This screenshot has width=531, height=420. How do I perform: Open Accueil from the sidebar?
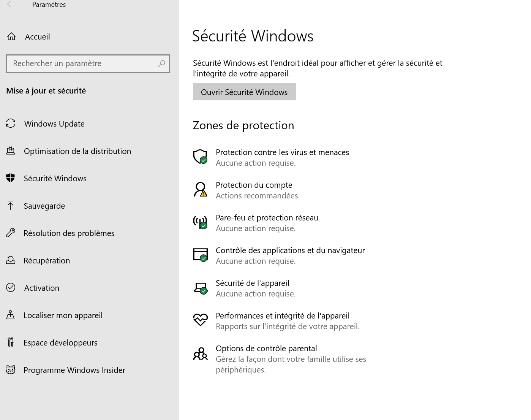(x=37, y=36)
